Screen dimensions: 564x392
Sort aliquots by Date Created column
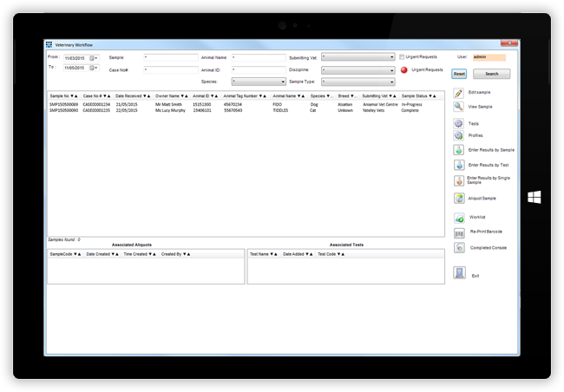pos(102,254)
